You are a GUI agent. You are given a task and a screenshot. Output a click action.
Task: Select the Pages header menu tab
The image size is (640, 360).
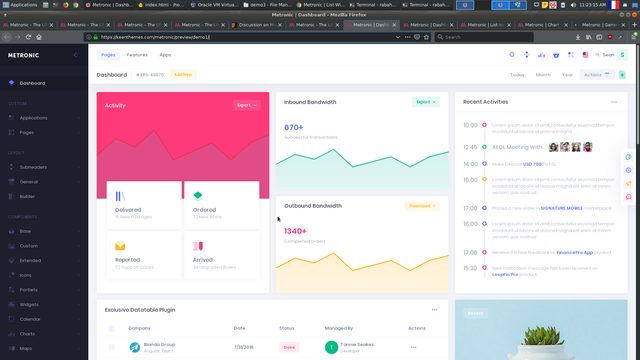point(108,55)
